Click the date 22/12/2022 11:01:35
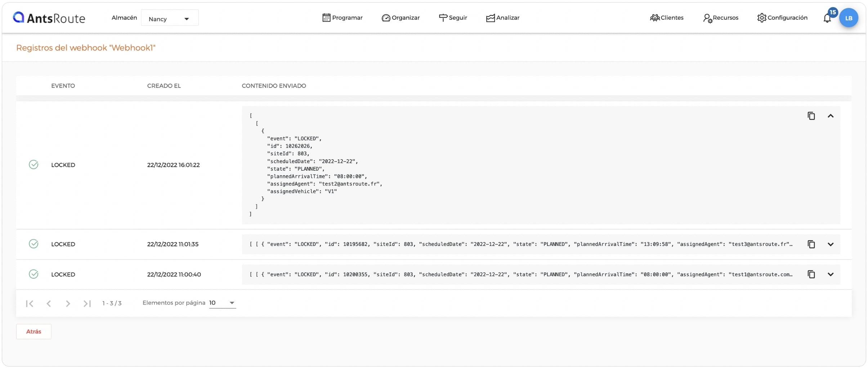 coord(173,244)
